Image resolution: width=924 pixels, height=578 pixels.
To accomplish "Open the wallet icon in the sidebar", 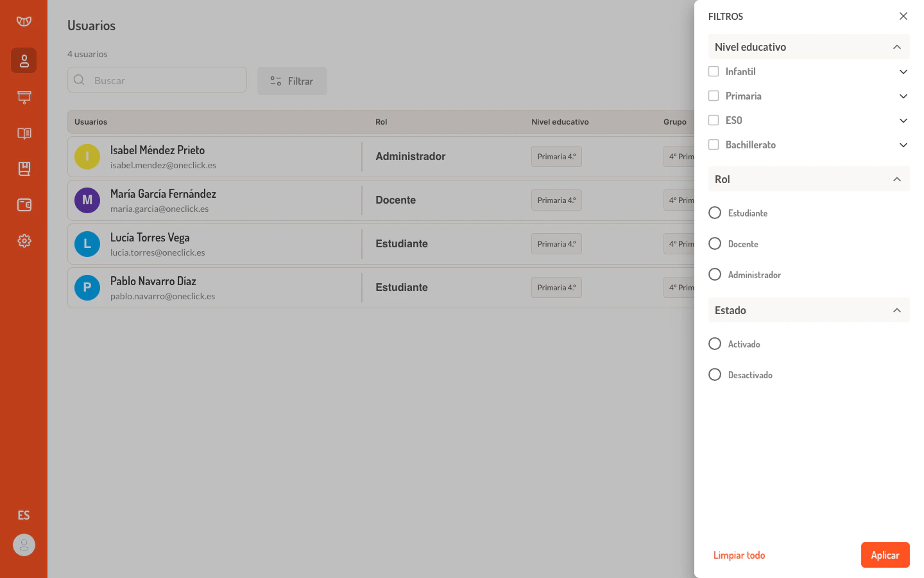I will coord(24,205).
